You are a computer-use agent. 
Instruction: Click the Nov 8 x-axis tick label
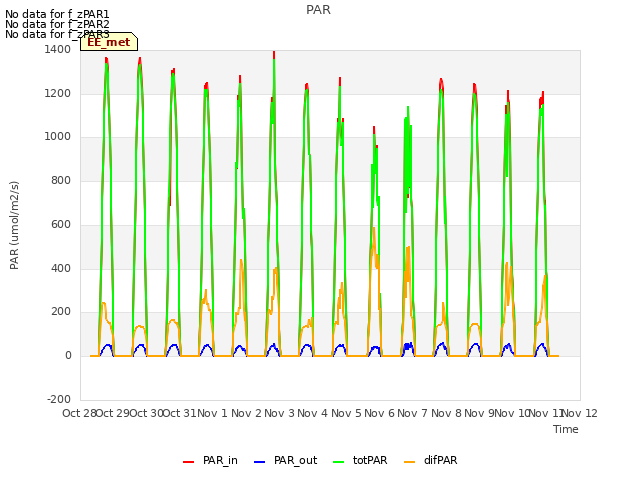[446, 413]
